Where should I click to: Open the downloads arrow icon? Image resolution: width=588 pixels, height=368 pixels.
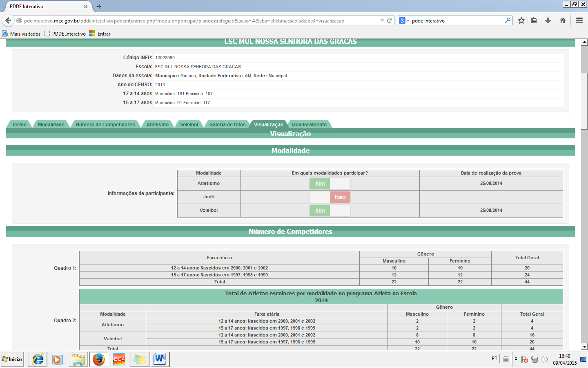(548, 20)
